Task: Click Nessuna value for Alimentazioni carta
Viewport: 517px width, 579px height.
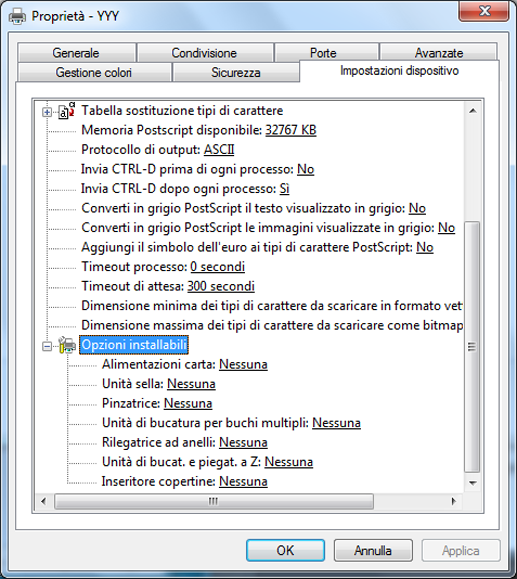Action: pos(243,364)
